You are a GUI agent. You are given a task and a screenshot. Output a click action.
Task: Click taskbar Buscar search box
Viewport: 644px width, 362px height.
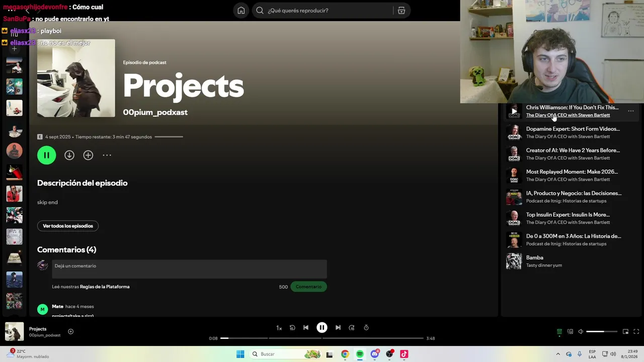coord(285,354)
